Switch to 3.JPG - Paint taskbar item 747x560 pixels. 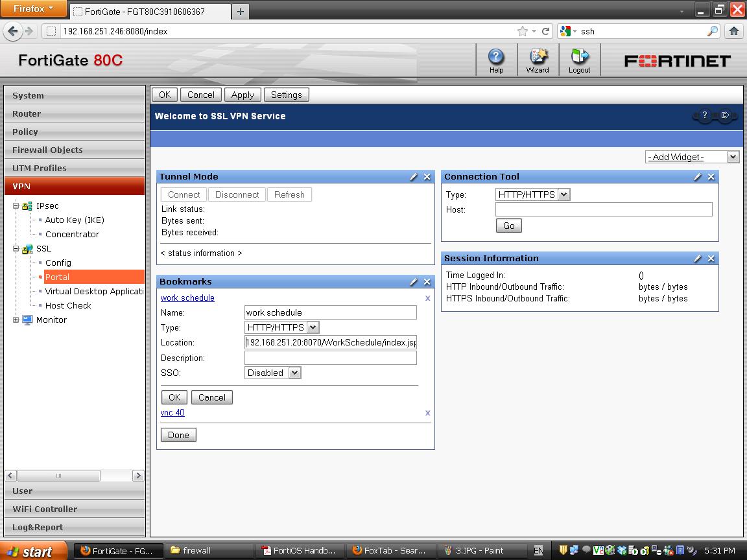tap(481, 551)
